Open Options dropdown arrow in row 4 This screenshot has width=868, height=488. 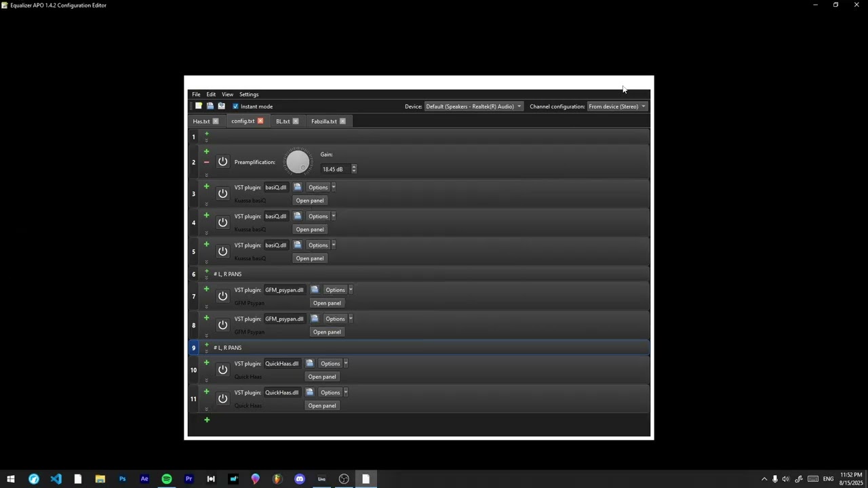[333, 216]
